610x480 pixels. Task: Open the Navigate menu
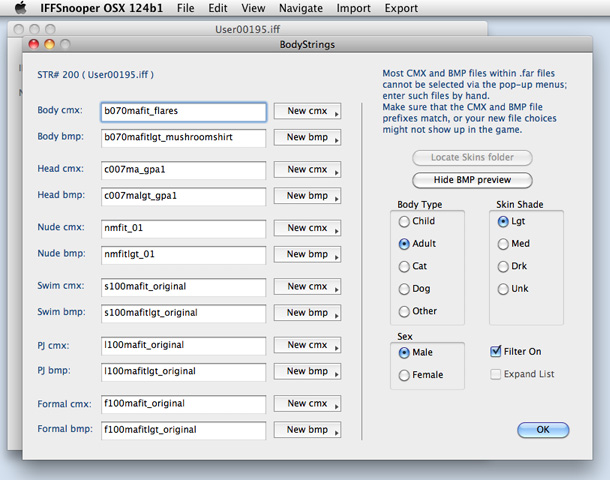[x=300, y=8]
